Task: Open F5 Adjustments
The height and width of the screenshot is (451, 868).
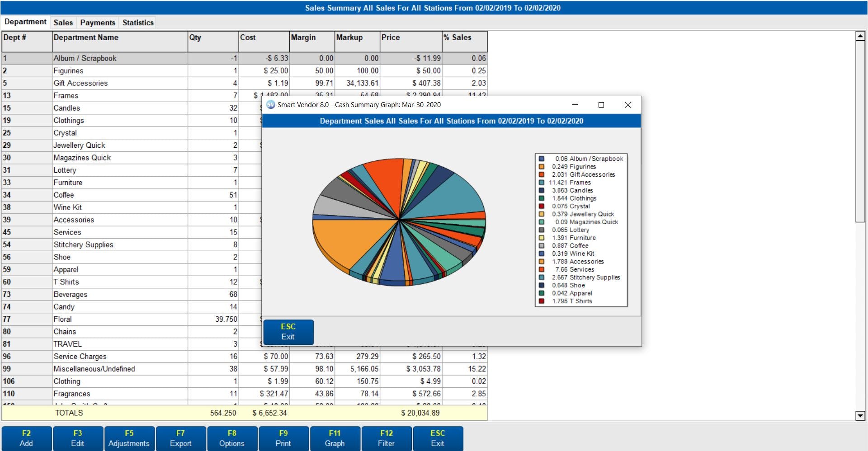Action: click(129, 438)
